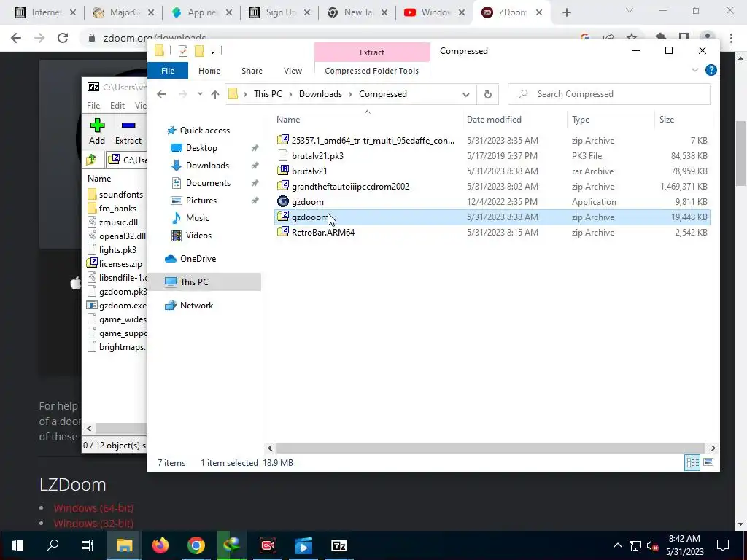Image resolution: width=747 pixels, height=560 pixels.
Task: Click the clock in system tray
Action: click(x=684, y=545)
